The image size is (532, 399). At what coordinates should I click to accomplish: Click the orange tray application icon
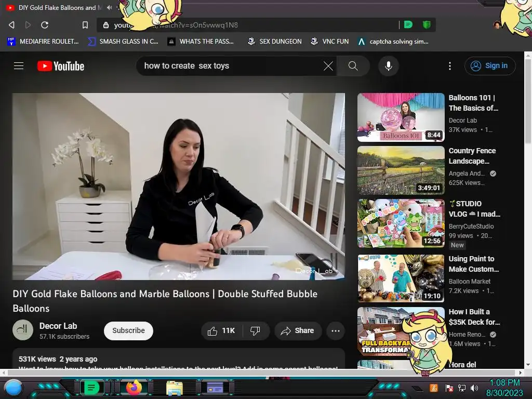click(x=433, y=388)
